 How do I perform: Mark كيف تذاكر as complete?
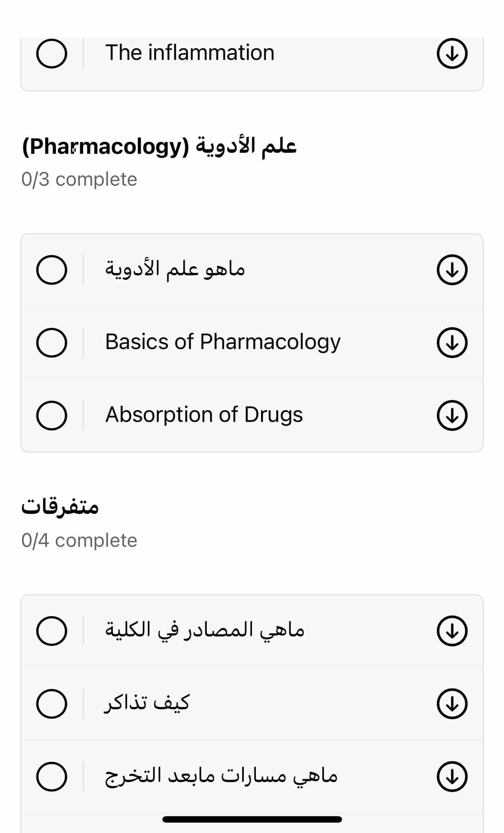52,704
